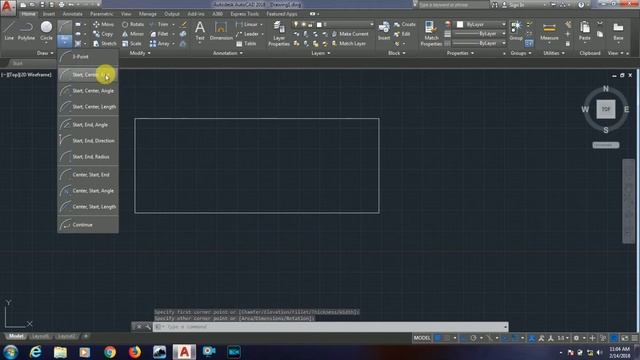The image size is (640, 360).
Task: Toggle the MODEL space button
Action: [422, 338]
